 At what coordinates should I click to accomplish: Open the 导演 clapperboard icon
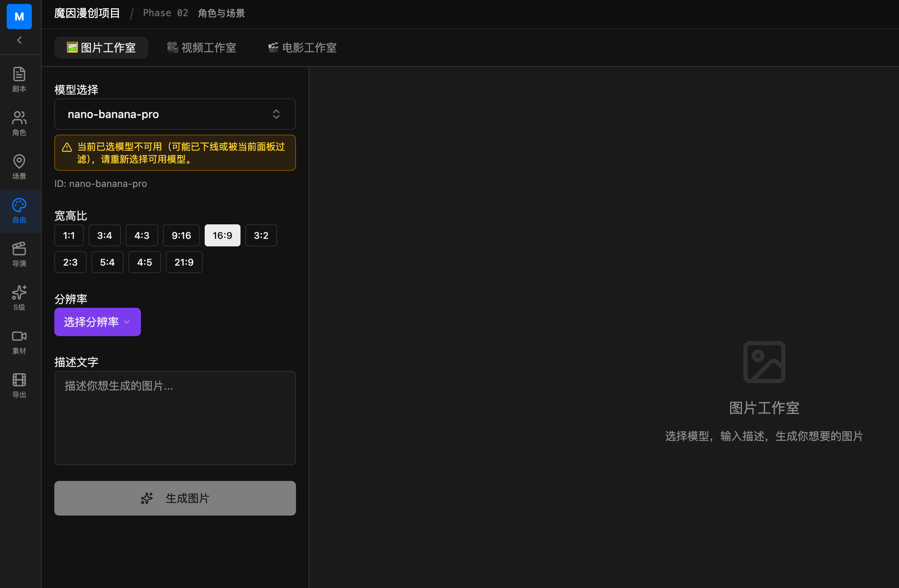coord(19,254)
